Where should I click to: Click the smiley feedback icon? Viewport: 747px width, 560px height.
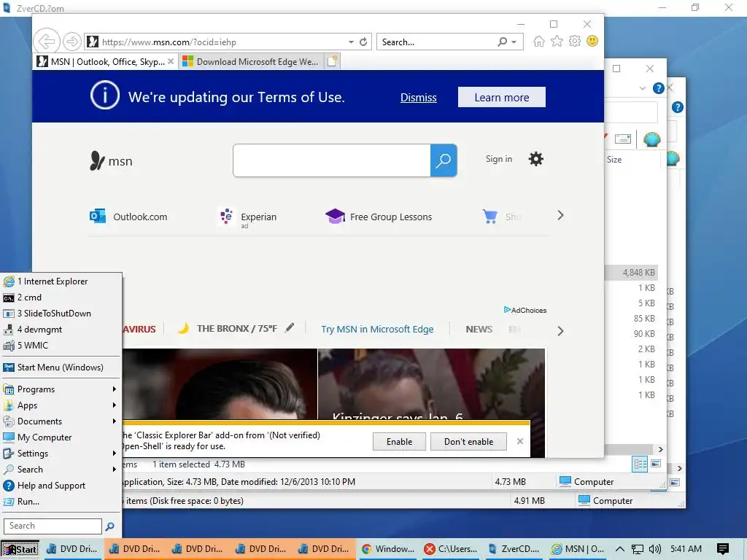pyautogui.click(x=592, y=41)
